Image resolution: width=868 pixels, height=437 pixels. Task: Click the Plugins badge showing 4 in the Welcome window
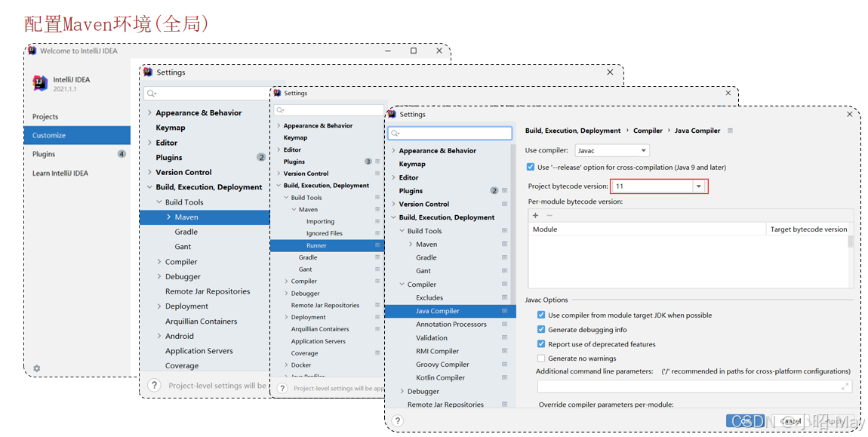pyautogui.click(x=122, y=153)
